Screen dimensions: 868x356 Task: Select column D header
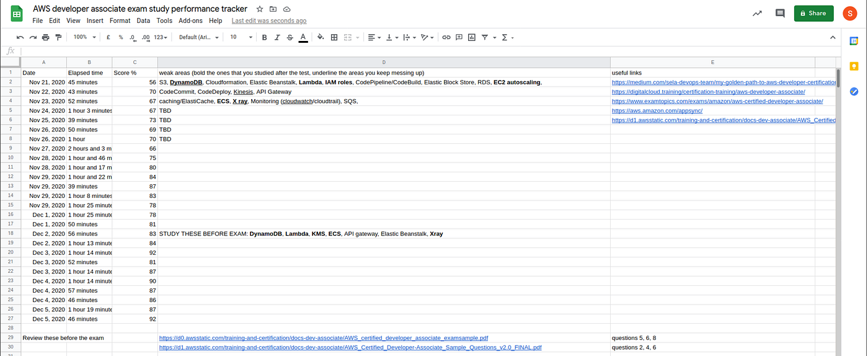[384, 62]
